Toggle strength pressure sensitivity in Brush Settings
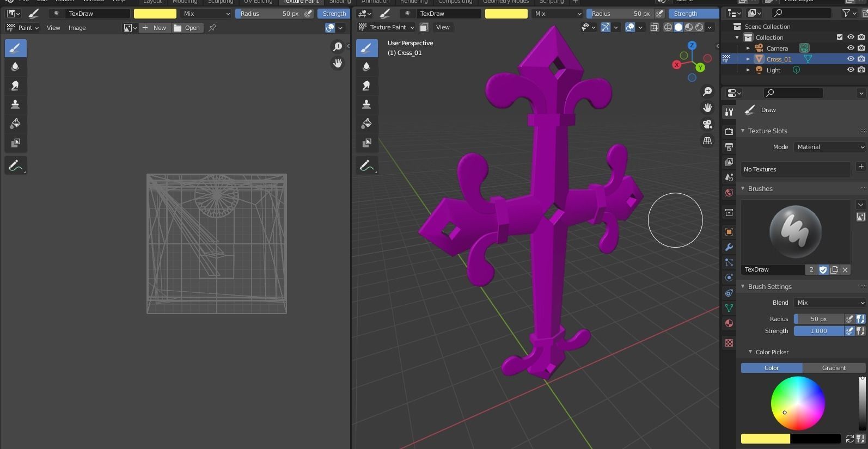The height and width of the screenshot is (449, 868). pos(849,331)
